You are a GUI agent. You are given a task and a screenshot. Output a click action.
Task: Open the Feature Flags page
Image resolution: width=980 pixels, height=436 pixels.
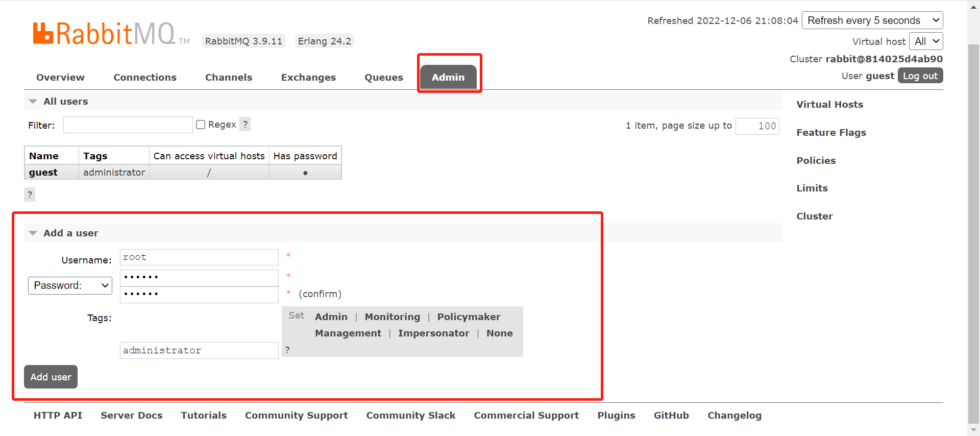tap(831, 133)
